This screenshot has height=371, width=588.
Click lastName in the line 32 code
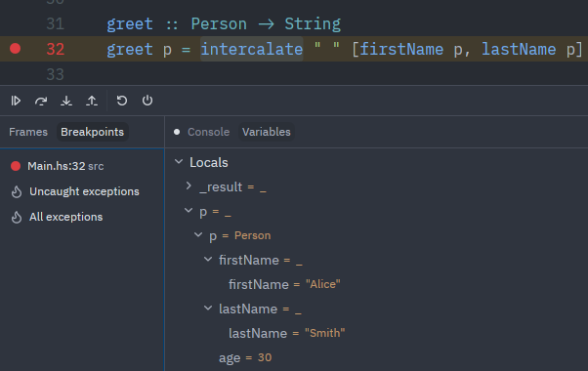519,50
